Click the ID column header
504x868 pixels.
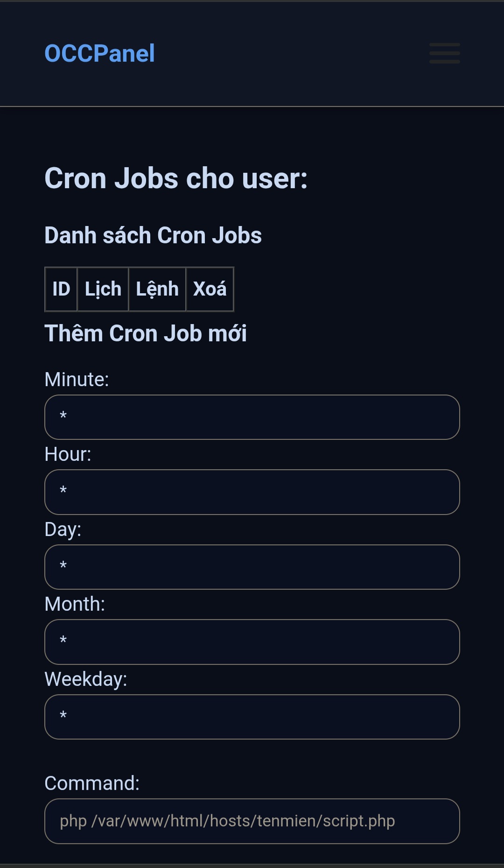point(61,289)
